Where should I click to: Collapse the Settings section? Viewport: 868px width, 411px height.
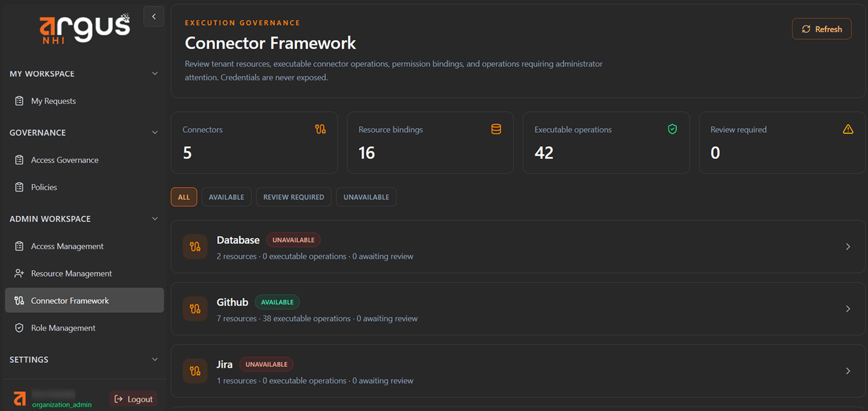(155, 359)
